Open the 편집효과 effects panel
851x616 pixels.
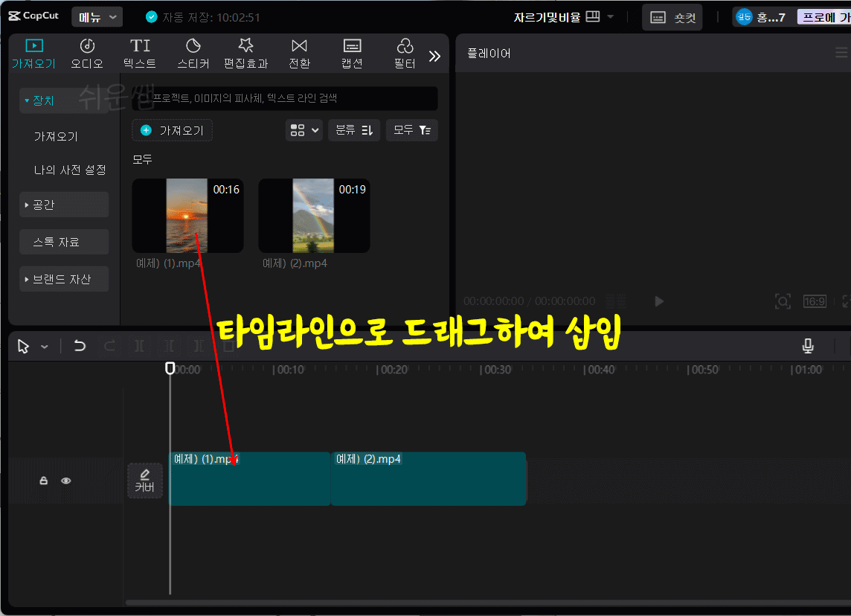click(x=245, y=53)
